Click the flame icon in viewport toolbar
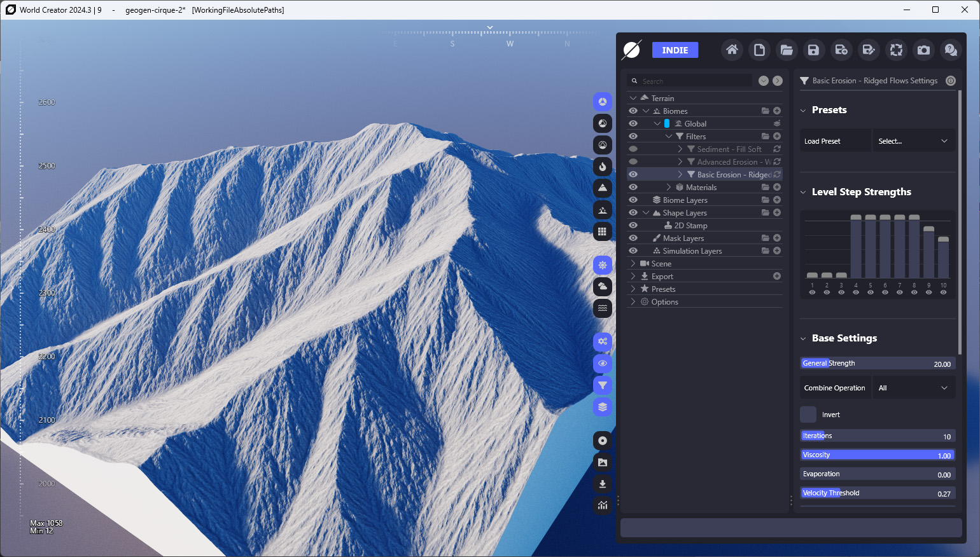980x557 pixels. [x=603, y=167]
